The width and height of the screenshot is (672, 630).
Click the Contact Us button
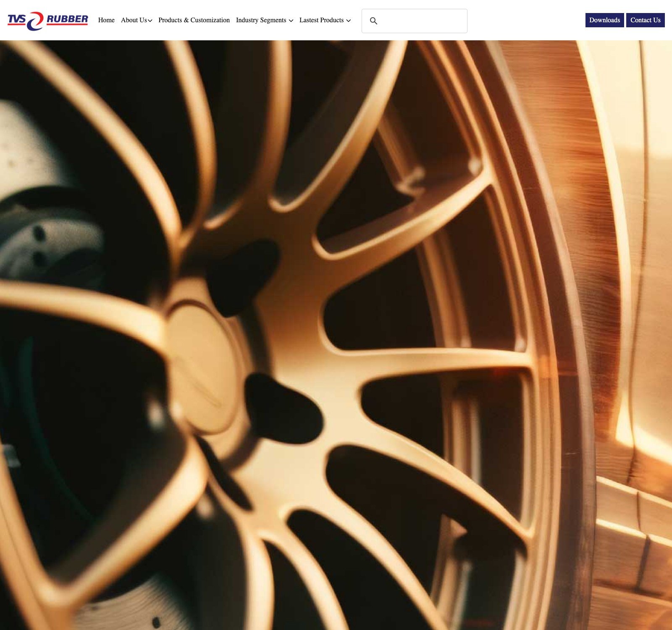tap(645, 20)
